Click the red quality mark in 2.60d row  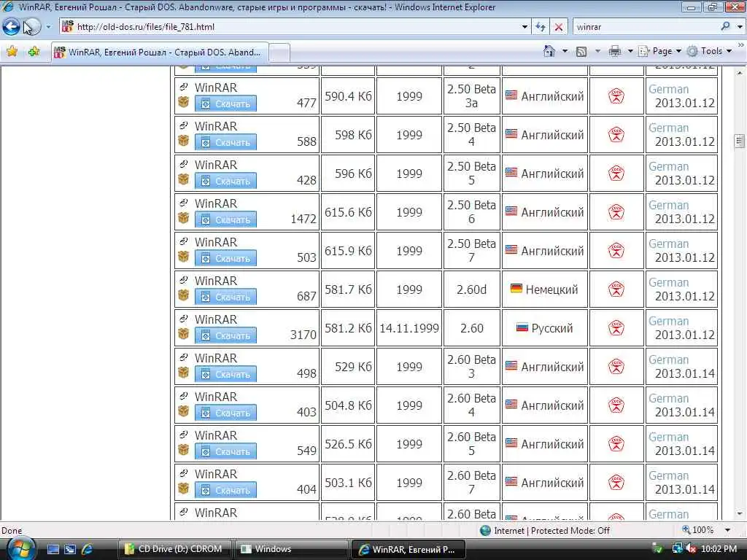tap(616, 289)
